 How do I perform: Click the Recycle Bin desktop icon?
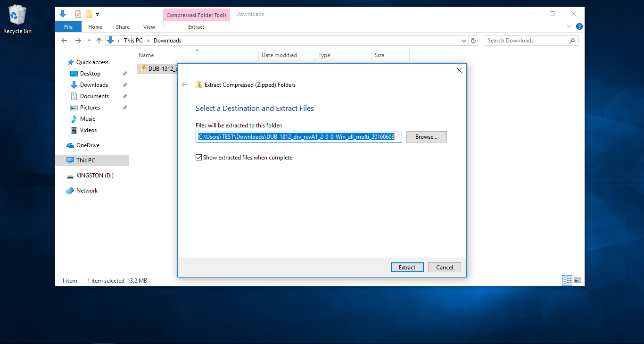(x=17, y=19)
